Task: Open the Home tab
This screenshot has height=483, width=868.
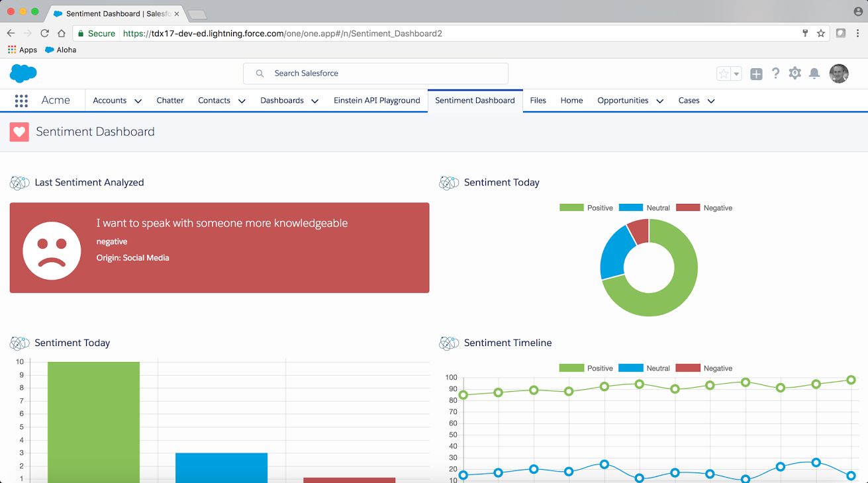Action: 571,101
